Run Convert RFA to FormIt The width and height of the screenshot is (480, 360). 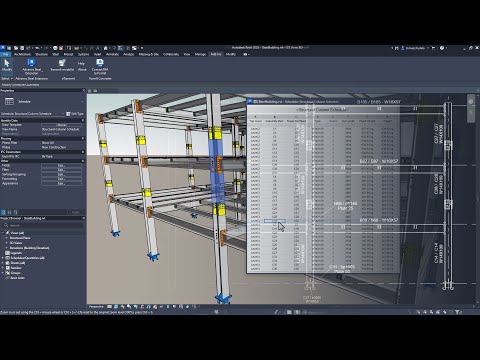pyautogui.click(x=100, y=67)
